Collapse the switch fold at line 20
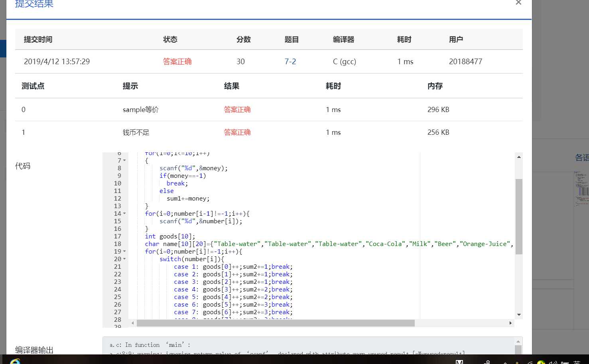The image size is (589, 364). [124, 259]
